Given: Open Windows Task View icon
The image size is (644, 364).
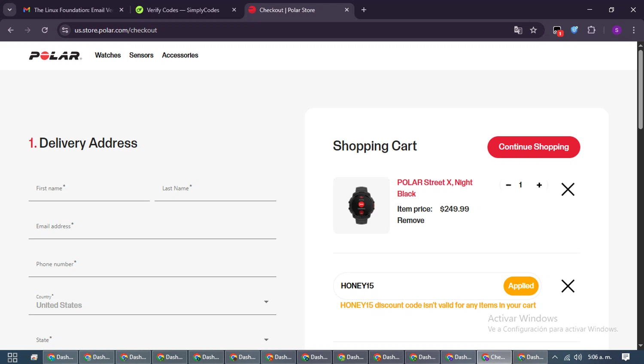Looking at the screenshot, I should 12,357.
